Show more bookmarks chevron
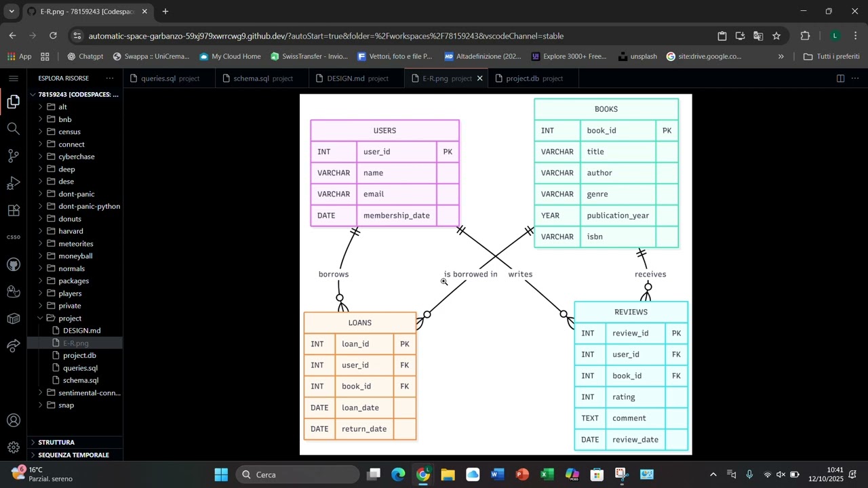The height and width of the screenshot is (488, 868). coord(781,56)
